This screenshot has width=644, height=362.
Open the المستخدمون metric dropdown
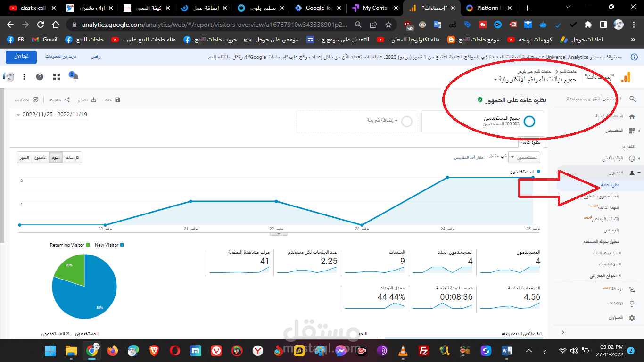tap(525, 157)
